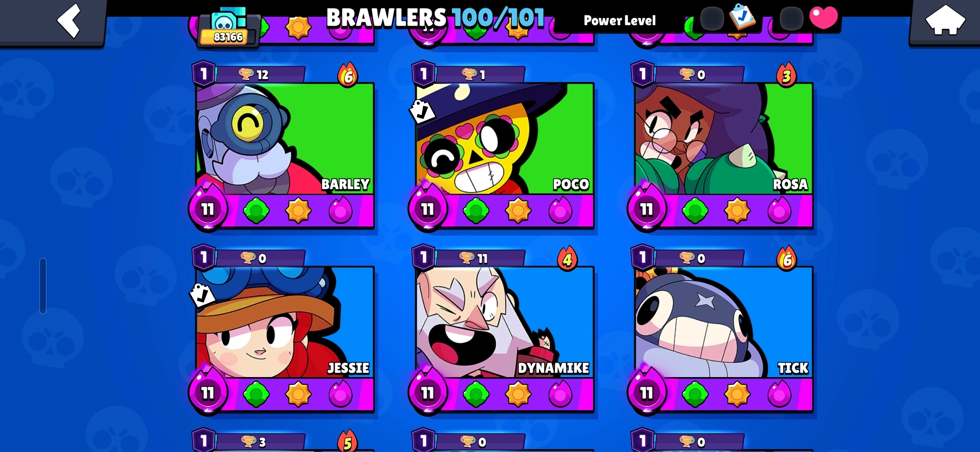Viewport: 980px width, 452px height.
Task: Click the vertical scrollbar on left side
Action: tap(43, 286)
